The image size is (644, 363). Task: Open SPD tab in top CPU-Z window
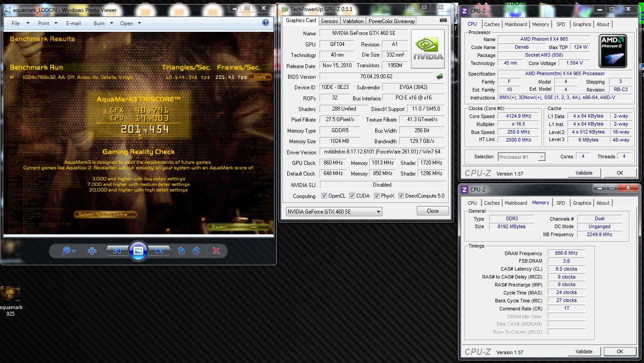561,24
